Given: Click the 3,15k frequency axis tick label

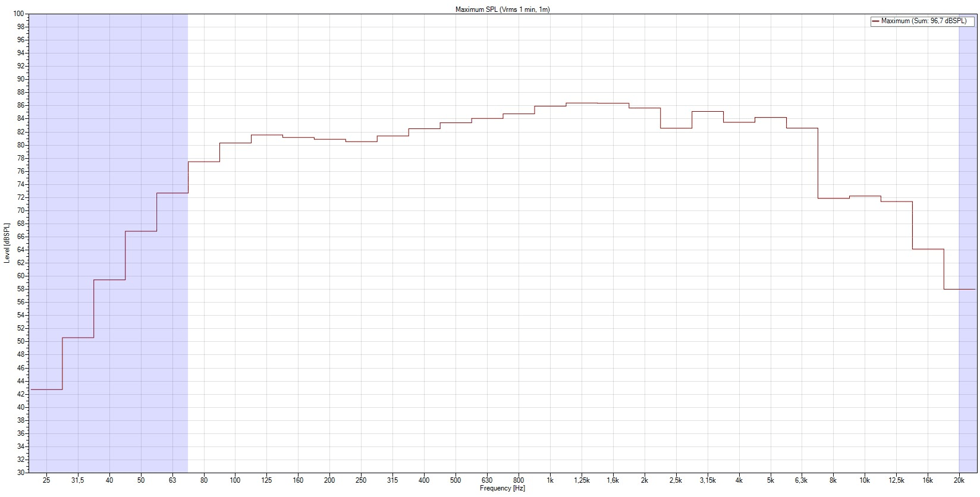Looking at the screenshot, I should point(707,480).
